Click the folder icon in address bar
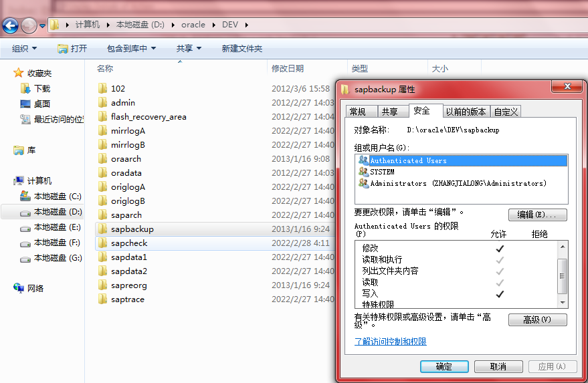 55,25
